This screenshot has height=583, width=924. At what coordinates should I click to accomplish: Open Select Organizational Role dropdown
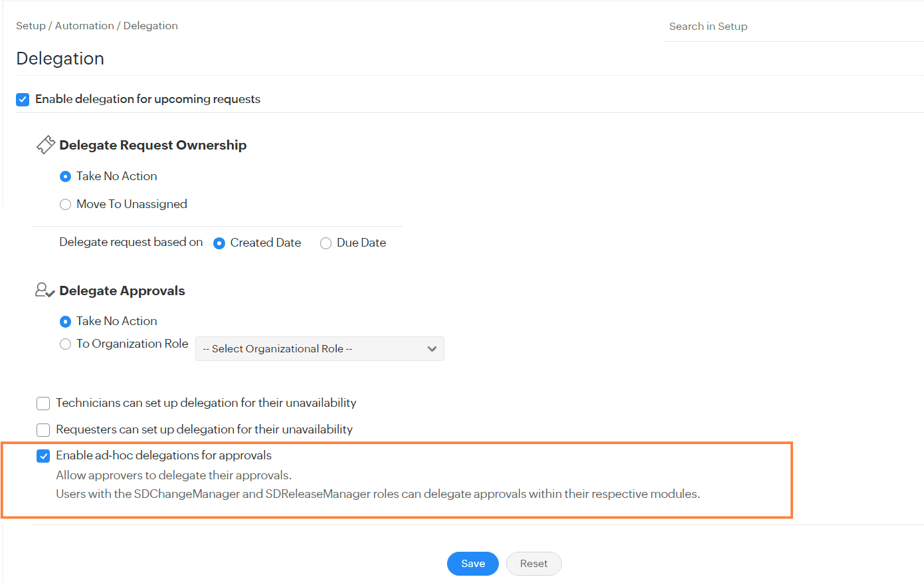click(319, 349)
